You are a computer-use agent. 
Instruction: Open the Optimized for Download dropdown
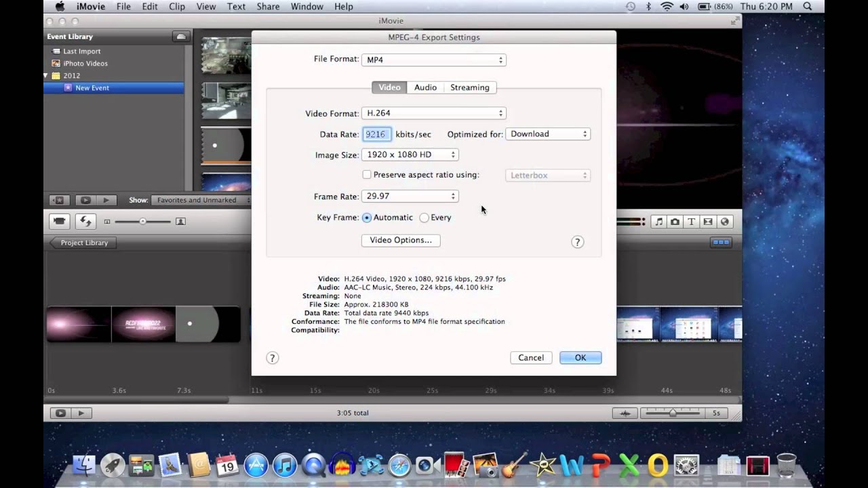(x=548, y=134)
